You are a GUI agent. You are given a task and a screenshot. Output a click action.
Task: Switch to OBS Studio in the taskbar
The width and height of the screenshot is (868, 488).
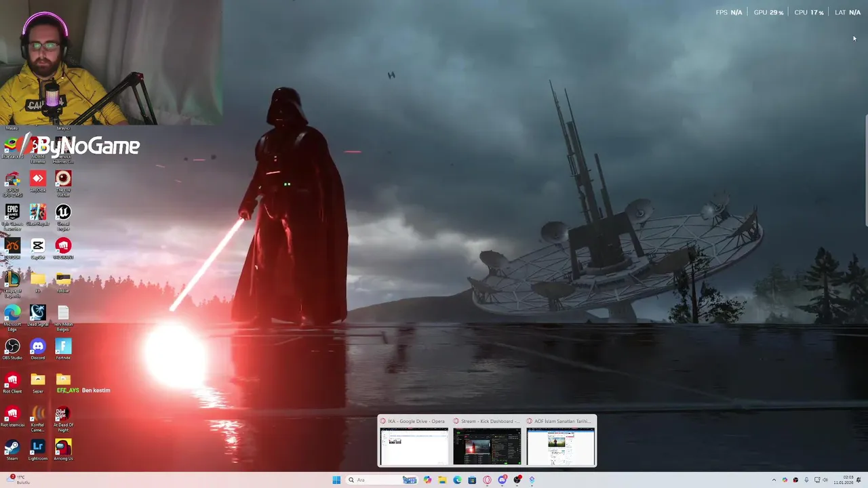(517, 480)
